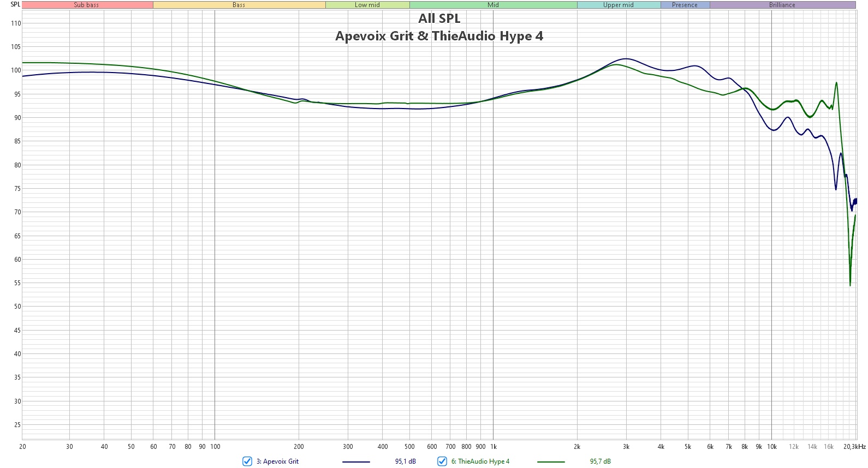868x468 pixels.
Task: Click the Presence band label
Action: (x=685, y=5)
